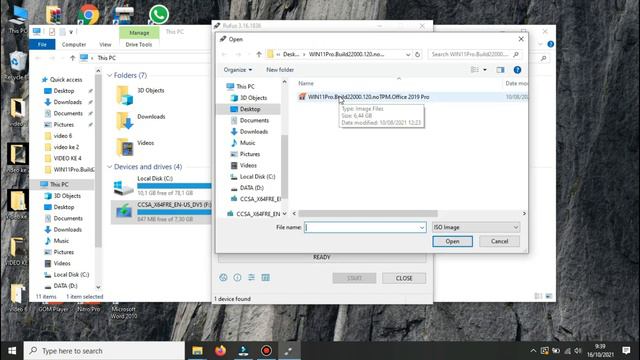Click Downloads folder icon in Explorer Folders
The image size is (640, 360).
pos(124,121)
